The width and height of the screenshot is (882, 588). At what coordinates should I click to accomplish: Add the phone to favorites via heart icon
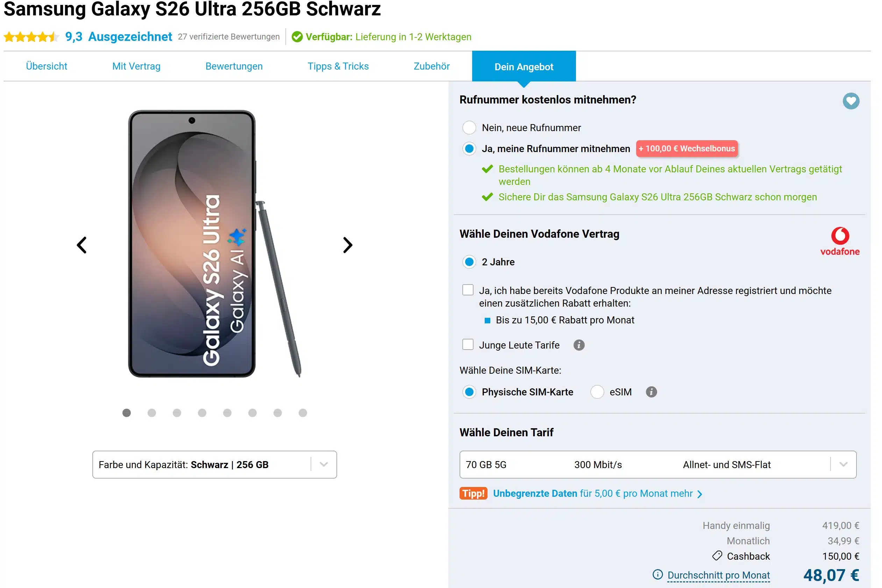coord(852,100)
